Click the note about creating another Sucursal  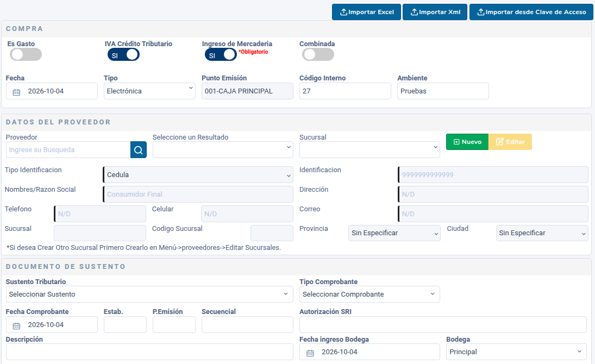coord(144,248)
